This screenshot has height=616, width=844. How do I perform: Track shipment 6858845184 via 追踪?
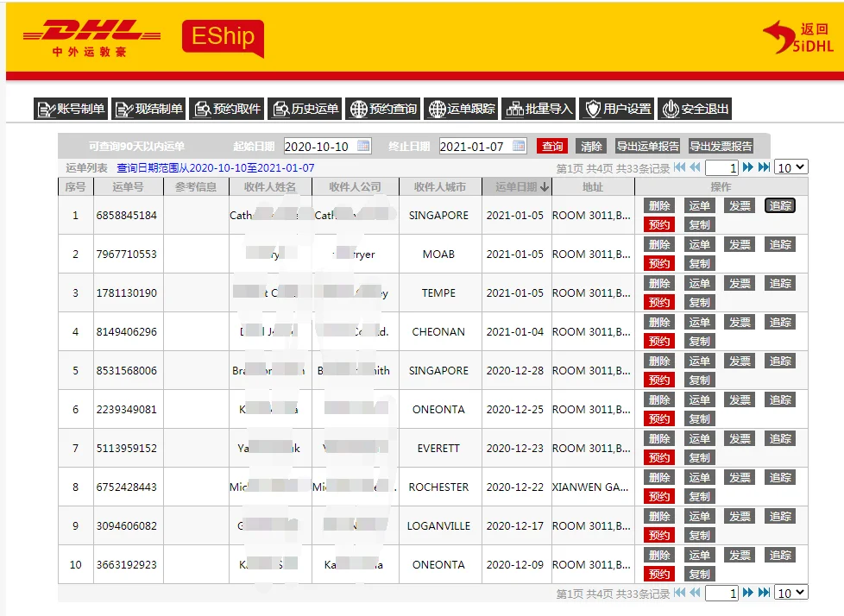click(779, 205)
